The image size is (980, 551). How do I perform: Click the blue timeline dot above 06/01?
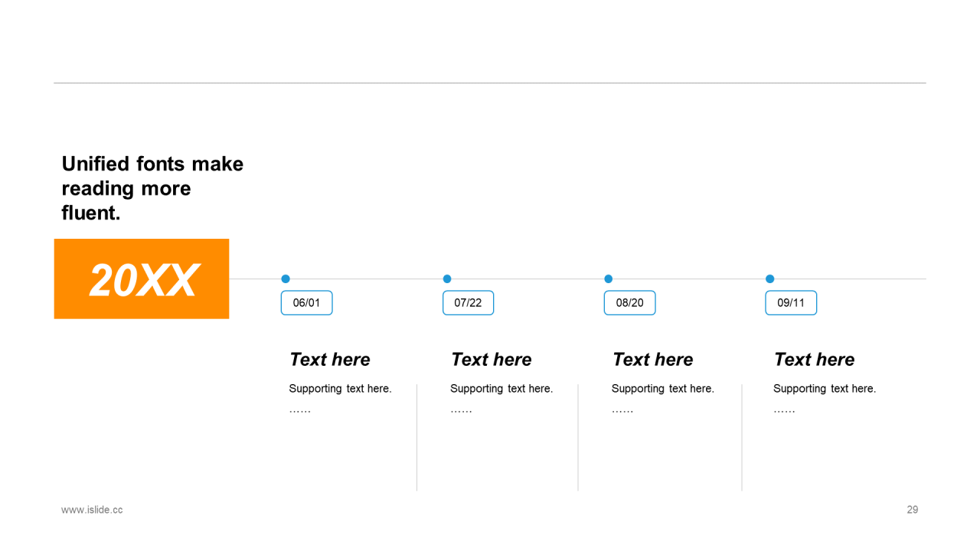pyautogui.click(x=286, y=279)
